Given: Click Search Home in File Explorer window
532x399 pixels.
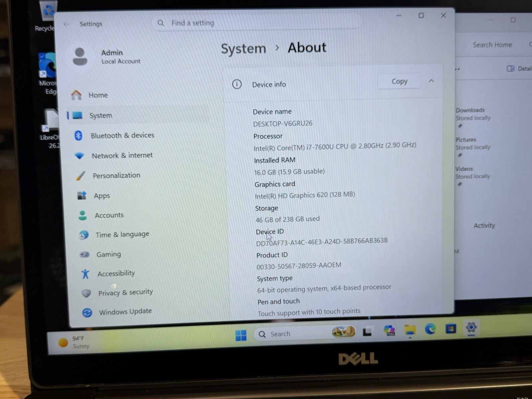Looking at the screenshot, I should coord(492,45).
